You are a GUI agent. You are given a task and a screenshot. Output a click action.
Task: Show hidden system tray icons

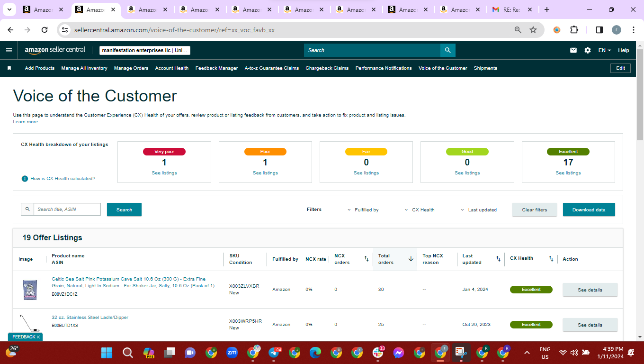pos(527,353)
